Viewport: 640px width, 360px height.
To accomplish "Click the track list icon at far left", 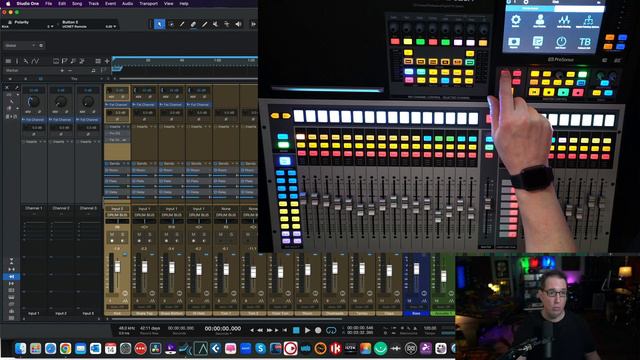I will point(8,61).
